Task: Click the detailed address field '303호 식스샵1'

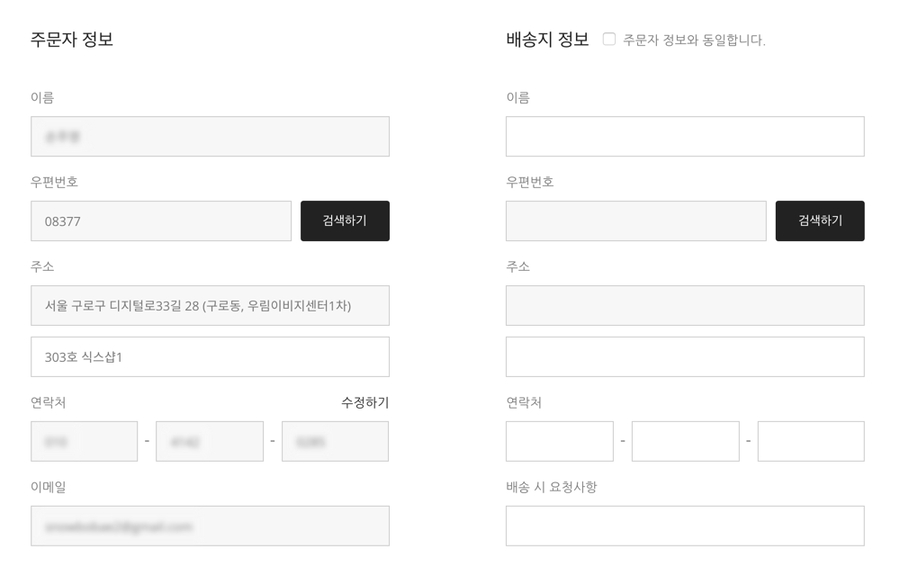Action: pyautogui.click(x=210, y=357)
